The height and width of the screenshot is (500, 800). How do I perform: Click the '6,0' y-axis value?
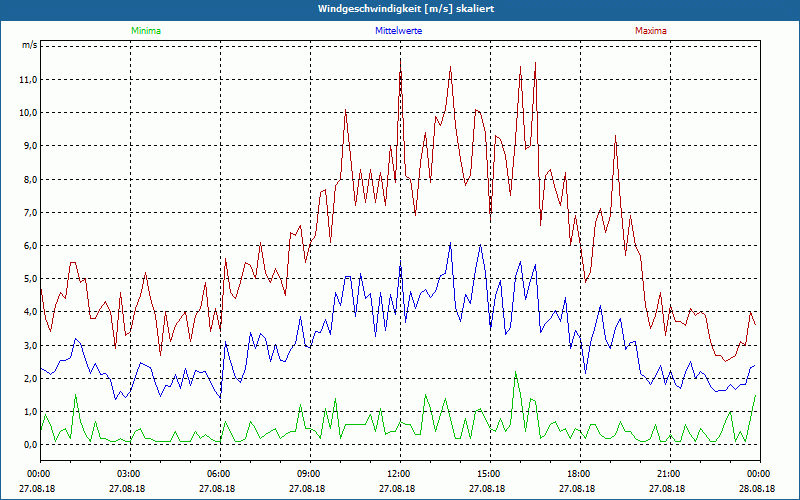tap(30, 246)
